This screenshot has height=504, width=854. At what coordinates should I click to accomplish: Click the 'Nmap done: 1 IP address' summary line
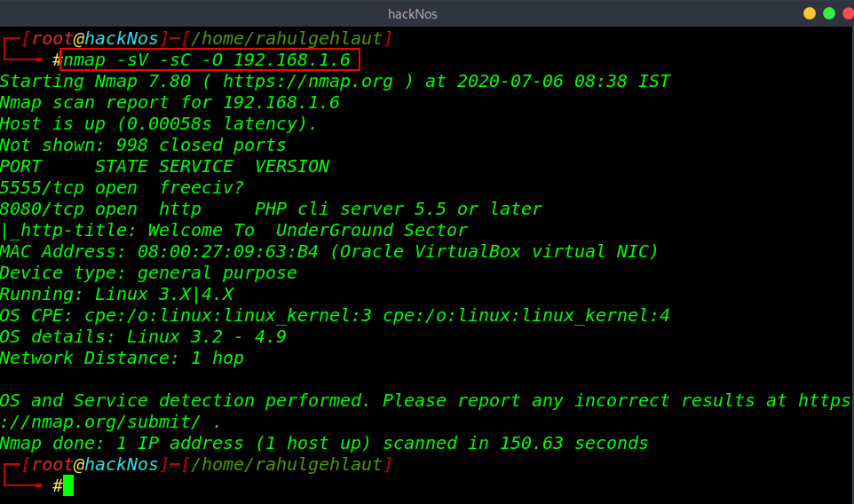pos(324,443)
